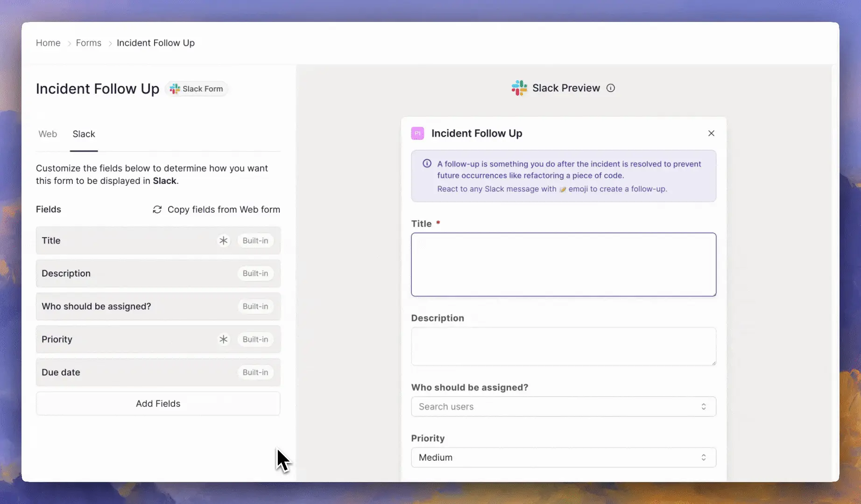Viewport: 861px width, 504px height.
Task: Open the Title field row
Action: click(158, 241)
